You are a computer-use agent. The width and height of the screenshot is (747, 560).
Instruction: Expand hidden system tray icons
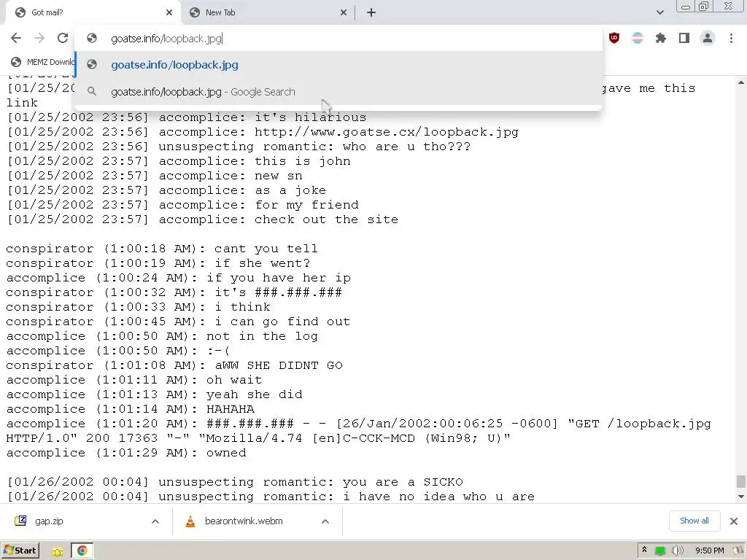644,550
